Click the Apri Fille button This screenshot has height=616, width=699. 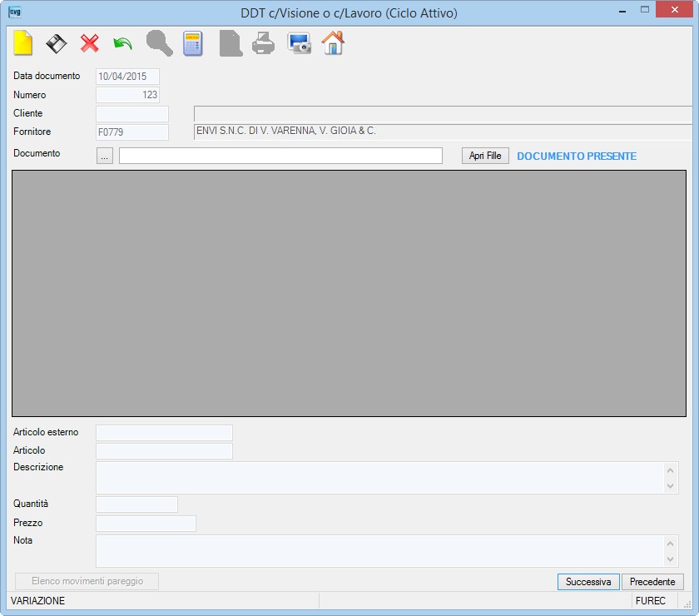[485, 156]
